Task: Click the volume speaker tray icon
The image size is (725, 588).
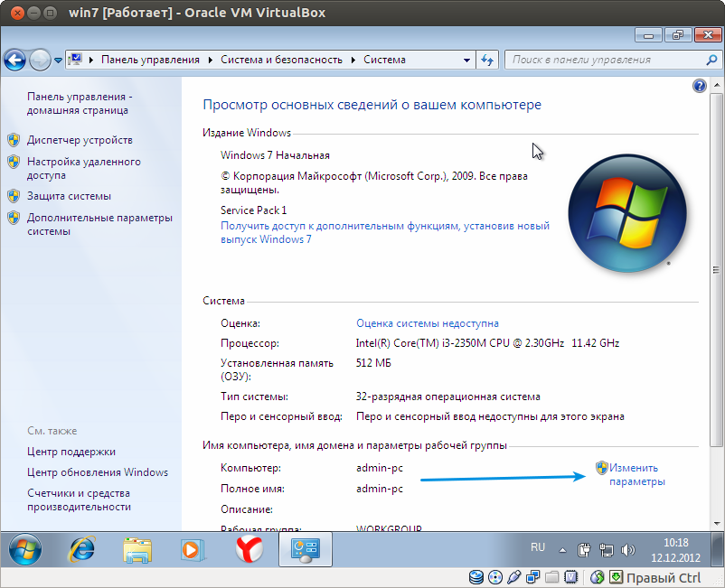Action: [x=628, y=550]
